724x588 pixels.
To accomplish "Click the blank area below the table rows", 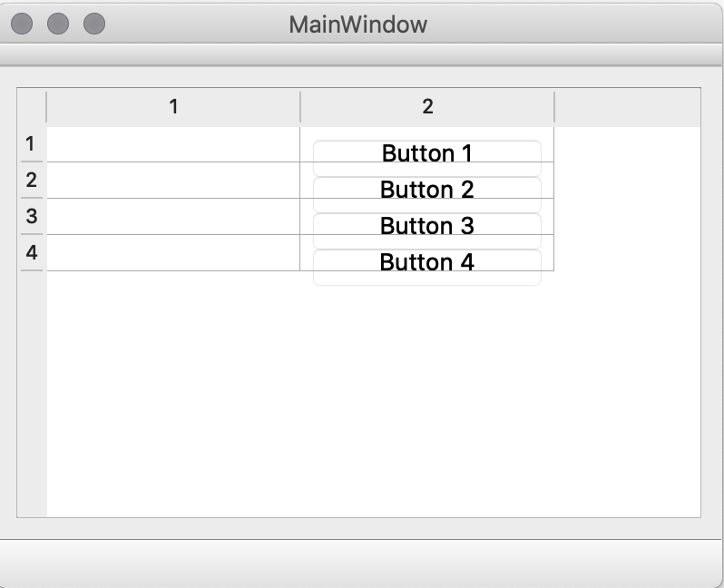I will click(x=363, y=399).
